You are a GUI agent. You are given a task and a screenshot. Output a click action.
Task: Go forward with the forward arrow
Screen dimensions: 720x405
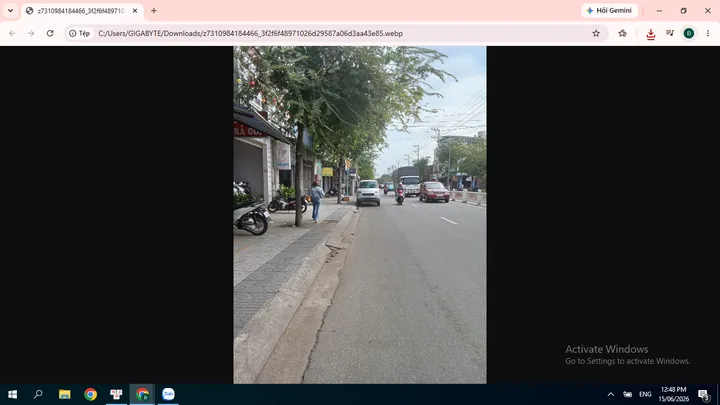coord(31,34)
